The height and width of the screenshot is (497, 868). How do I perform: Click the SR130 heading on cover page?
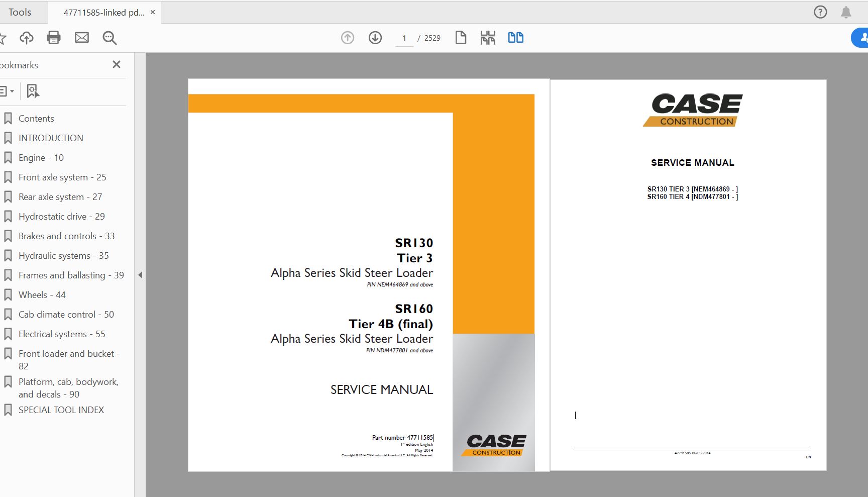coord(414,243)
